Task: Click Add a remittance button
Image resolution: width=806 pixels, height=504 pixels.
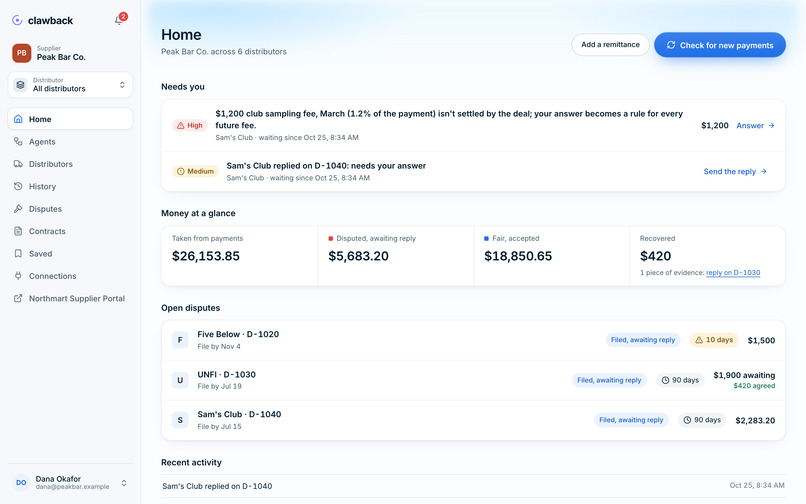Action: click(610, 45)
